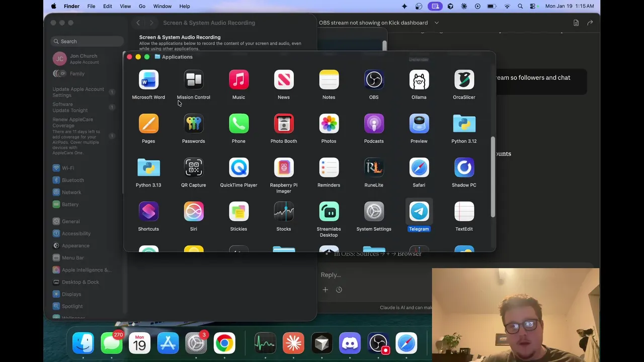Open QuickTime Player
The width and height of the screenshot is (644, 362).
pos(238,167)
